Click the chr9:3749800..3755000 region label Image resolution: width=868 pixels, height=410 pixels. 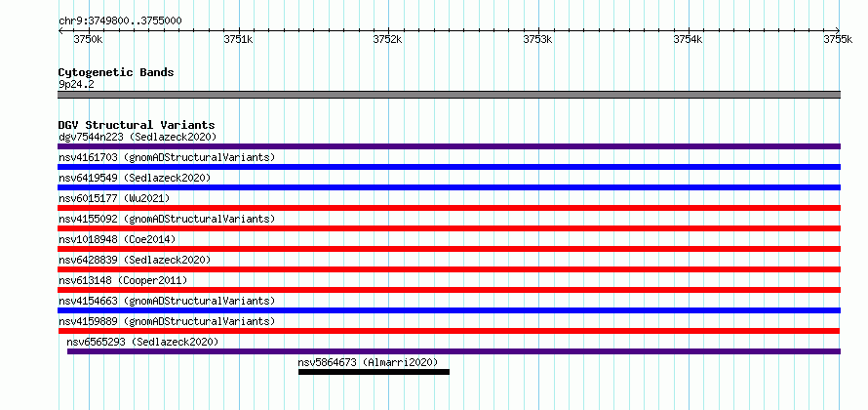point(120,21)
